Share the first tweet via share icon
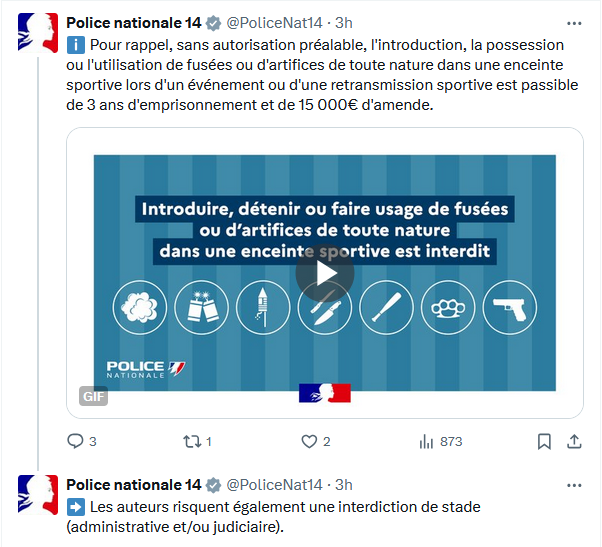This screenshot has width=602, height=547. 574,441
